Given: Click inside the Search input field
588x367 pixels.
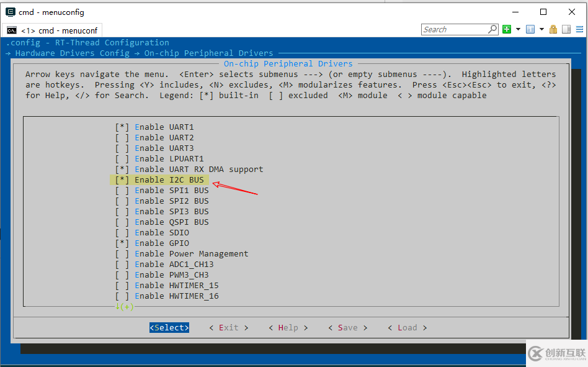Looking at the screenshot, I should (x=455, y=29).
